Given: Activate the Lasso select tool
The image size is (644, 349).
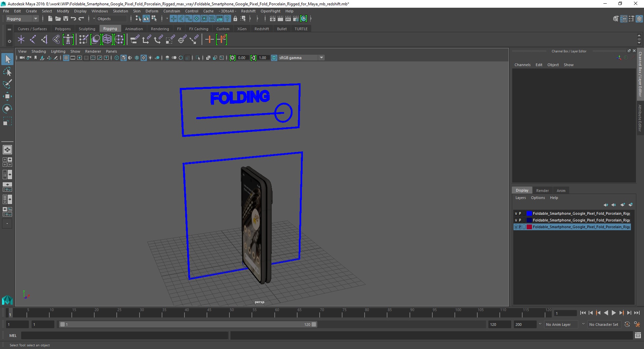Looking at the screenshot, I should coord(7,72).
